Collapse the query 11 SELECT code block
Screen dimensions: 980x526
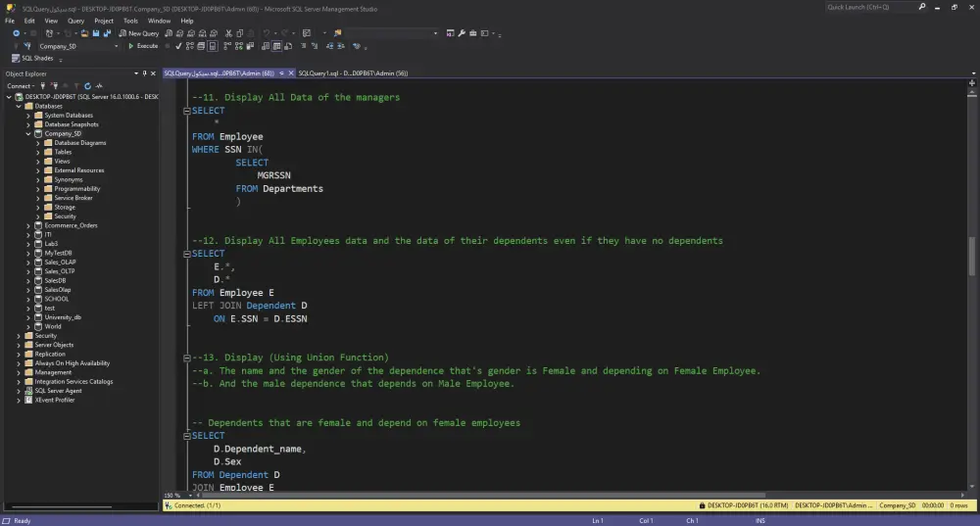pyautogui.click(x=186, y=111)
